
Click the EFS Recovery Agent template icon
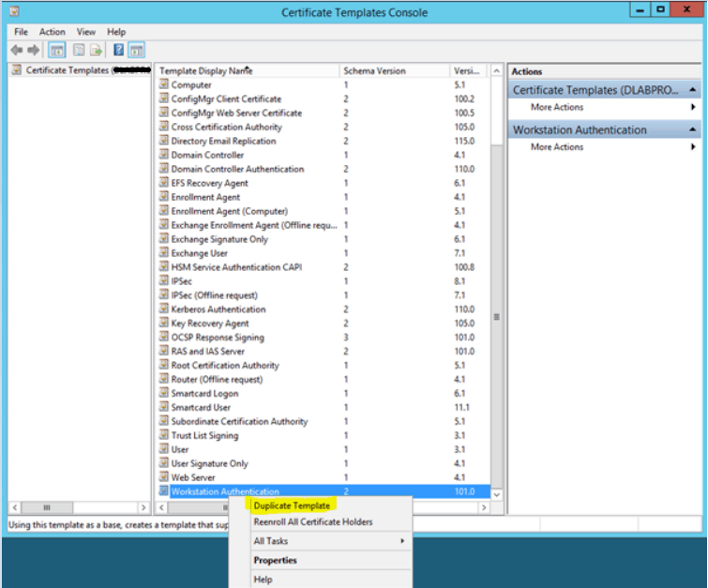coord(164,182)
